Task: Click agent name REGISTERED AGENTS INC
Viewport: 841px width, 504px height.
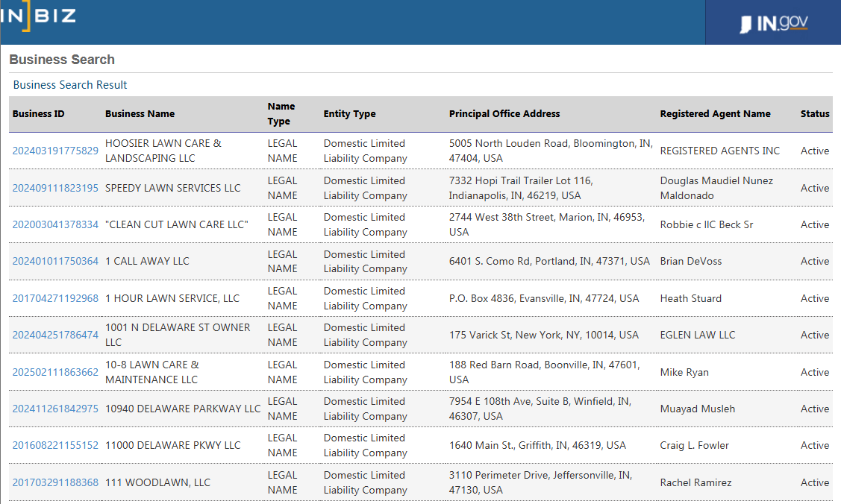Action: (720, 151)
